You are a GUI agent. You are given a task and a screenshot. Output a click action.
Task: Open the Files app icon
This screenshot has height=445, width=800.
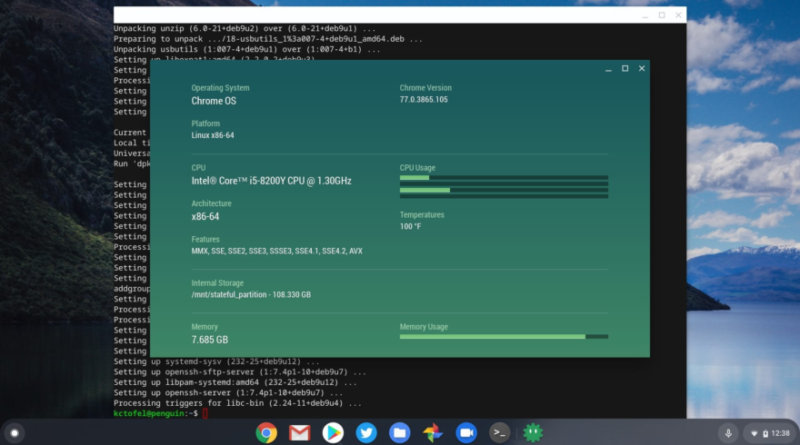tap(399, 433)
